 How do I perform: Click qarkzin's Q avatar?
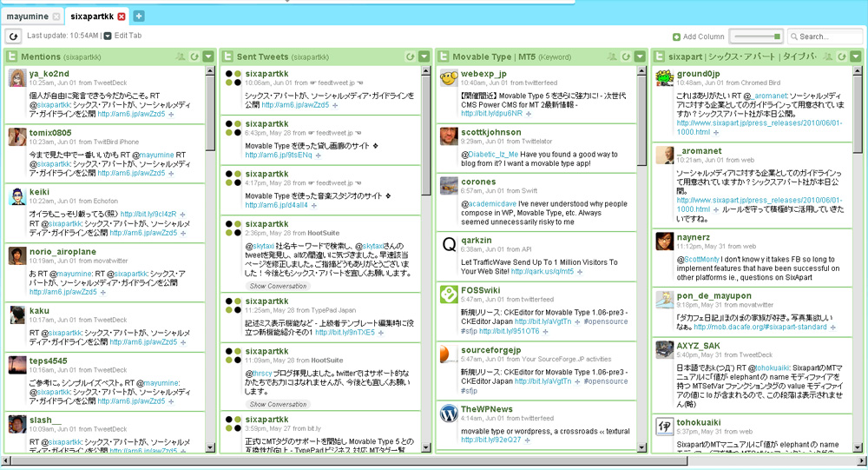click(449, 244)
